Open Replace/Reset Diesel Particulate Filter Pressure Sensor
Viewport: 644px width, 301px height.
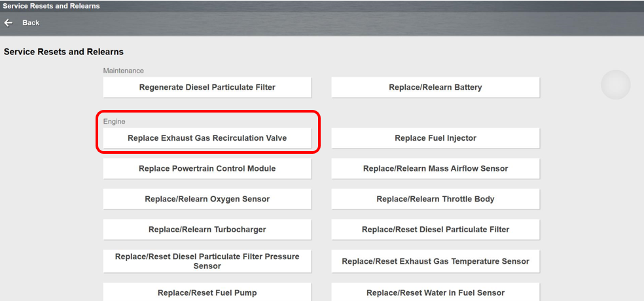click(207, 261)
